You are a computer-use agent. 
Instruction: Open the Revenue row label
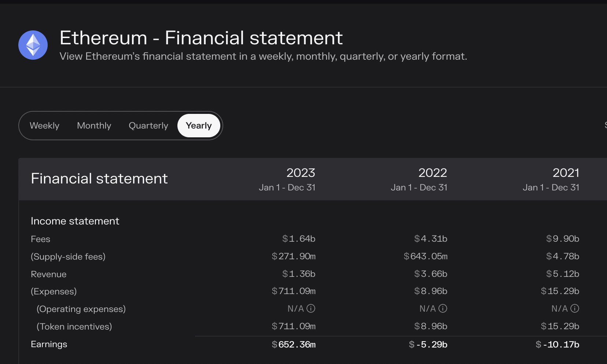tap(49, 274)
